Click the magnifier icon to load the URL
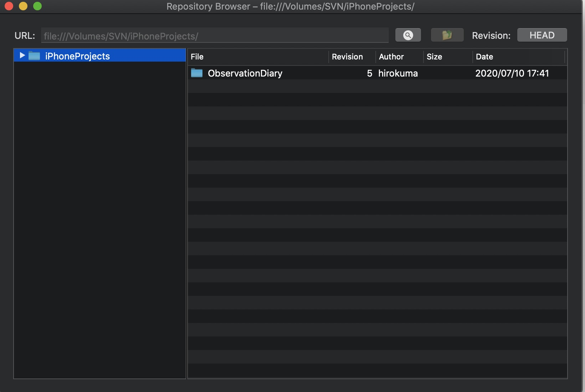585x392 pixels. [x=408, y=35]
